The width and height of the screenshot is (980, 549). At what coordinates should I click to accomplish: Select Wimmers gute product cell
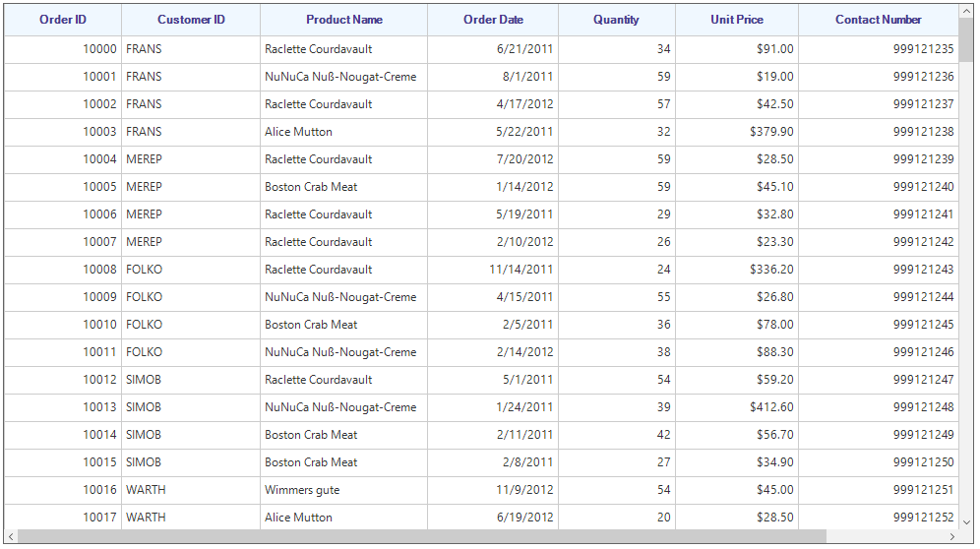pyautogui.click(x=343, y=489)
